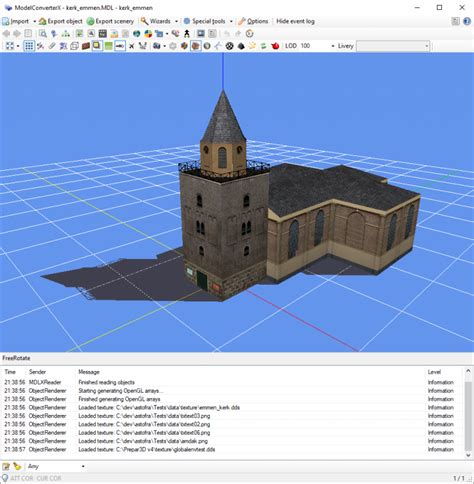Click the pie chart colored icon

click(x=148, y=34)
